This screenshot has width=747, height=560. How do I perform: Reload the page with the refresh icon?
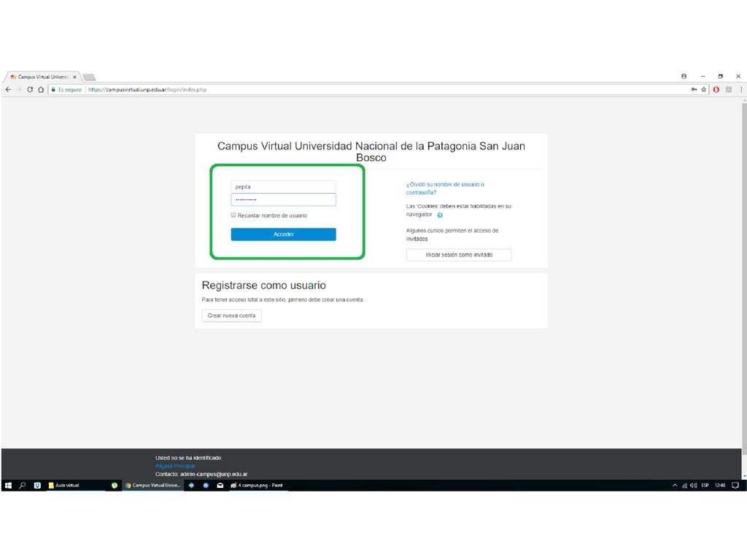pos(30,90)
